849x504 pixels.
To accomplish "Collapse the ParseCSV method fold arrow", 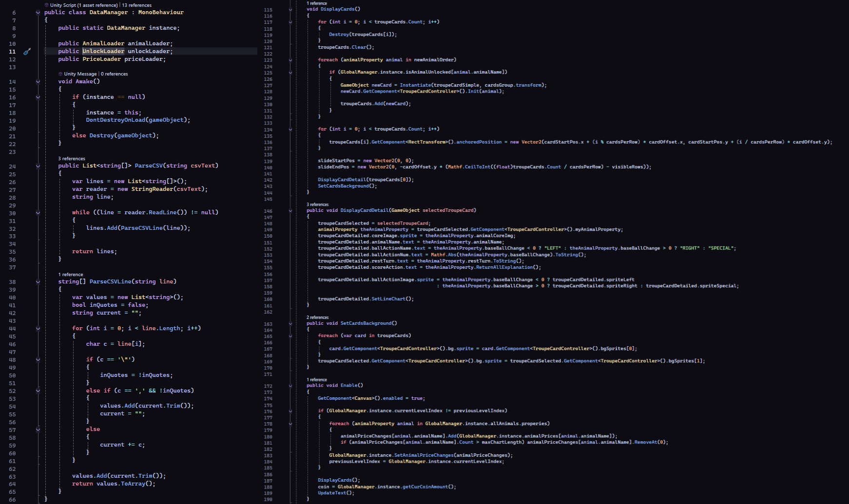I will (38, 166).
